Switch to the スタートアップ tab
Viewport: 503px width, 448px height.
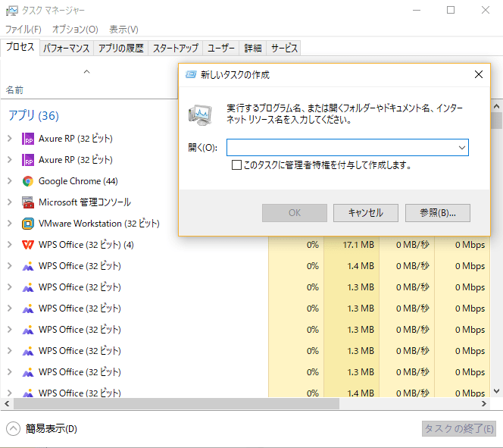176,49
